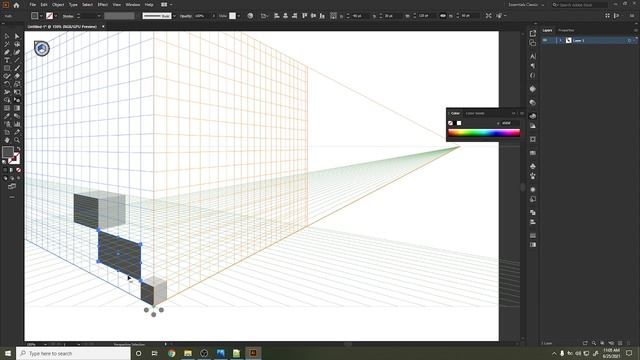
Task: Swap fill and stroke colors arrow
Action: (x=18, y=149)
